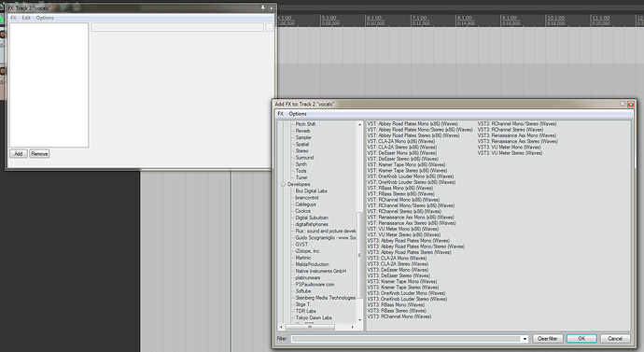Select developer Digital Suburban
Screen dimensions: 644x352
(312, 218)
